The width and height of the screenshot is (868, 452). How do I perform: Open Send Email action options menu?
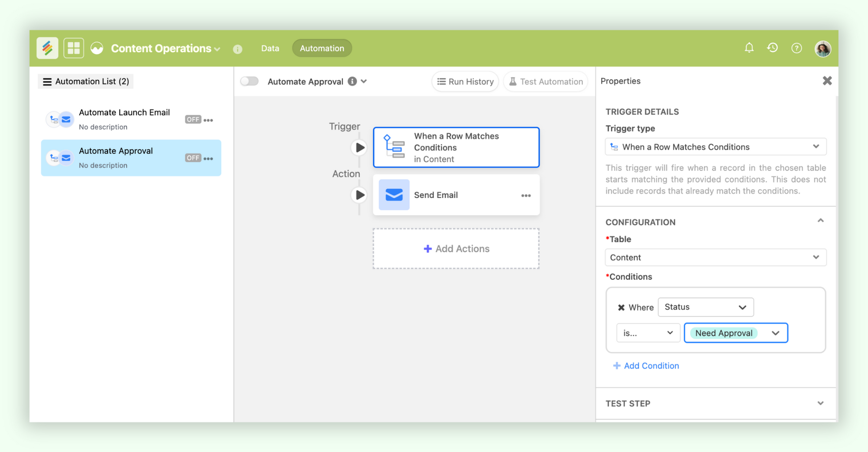526,196
